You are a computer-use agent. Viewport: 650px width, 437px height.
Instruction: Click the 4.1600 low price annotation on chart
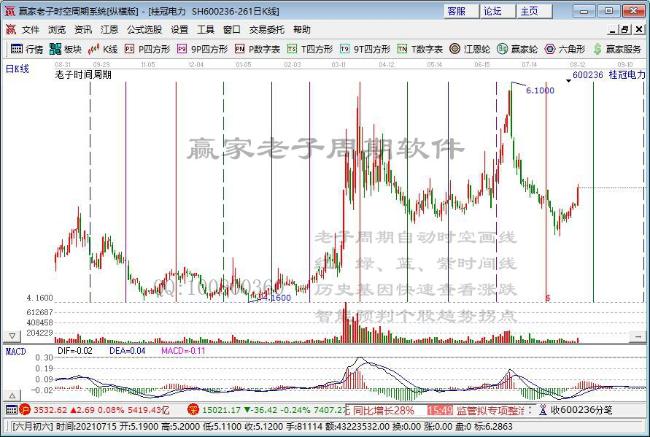[x=276, y=298]
